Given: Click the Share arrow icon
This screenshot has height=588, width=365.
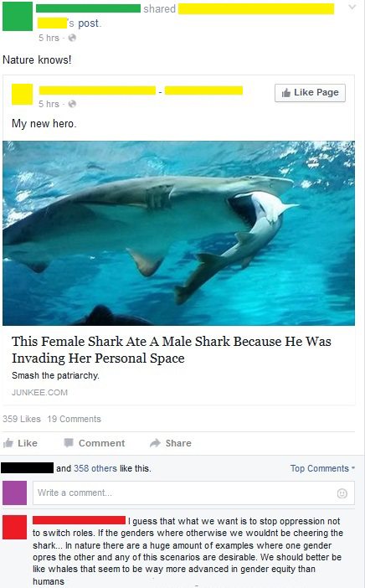Looking at the screenshot, I should [x=155, y=443].
